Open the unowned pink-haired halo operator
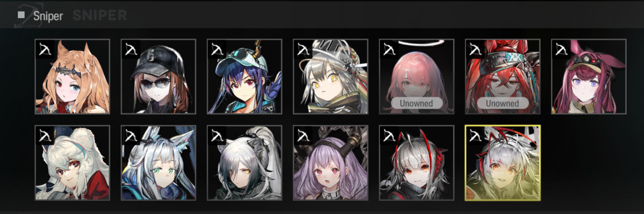The image size is (644, 214). [416, 76]
